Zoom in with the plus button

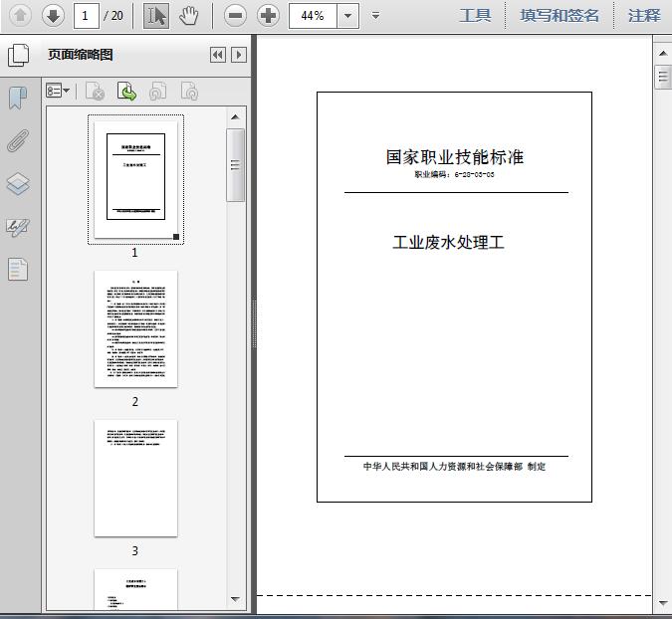point(268,16)
